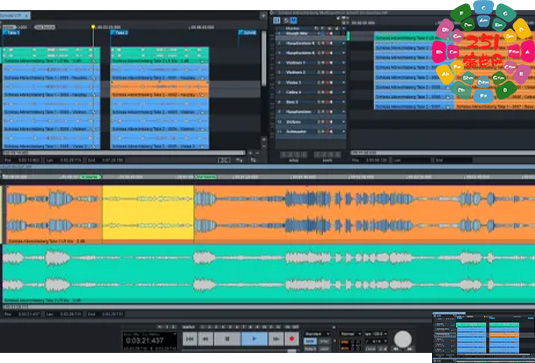
Task: Click the yellow playhead marker in source ruler
Action: [x=93, y=27]
